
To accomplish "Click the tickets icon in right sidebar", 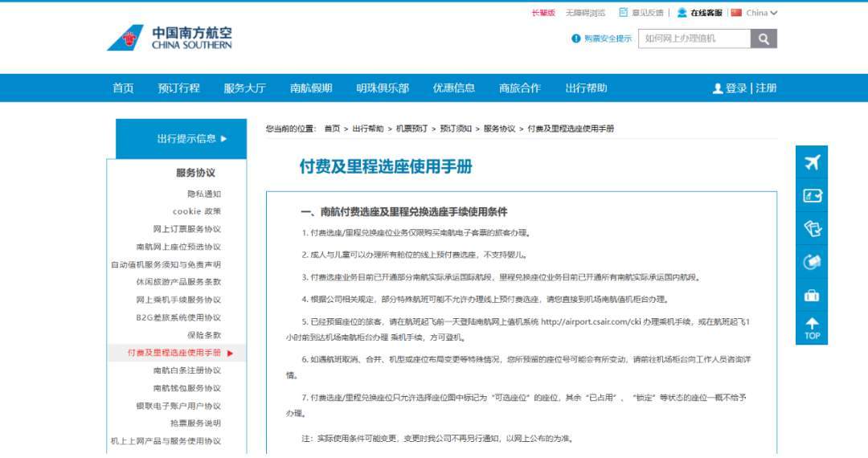I will click(812, 229).
